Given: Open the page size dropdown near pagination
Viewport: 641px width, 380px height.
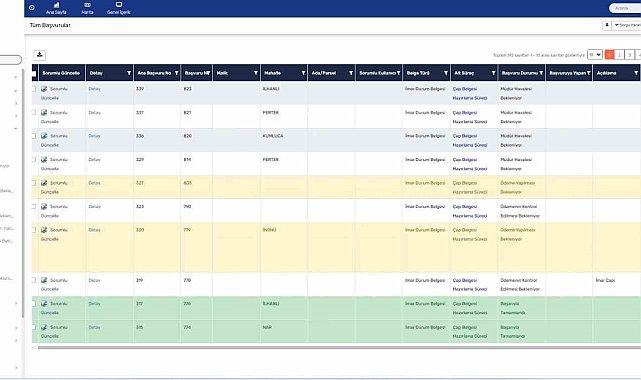Looking at the screenshot, I should point(595,55).
